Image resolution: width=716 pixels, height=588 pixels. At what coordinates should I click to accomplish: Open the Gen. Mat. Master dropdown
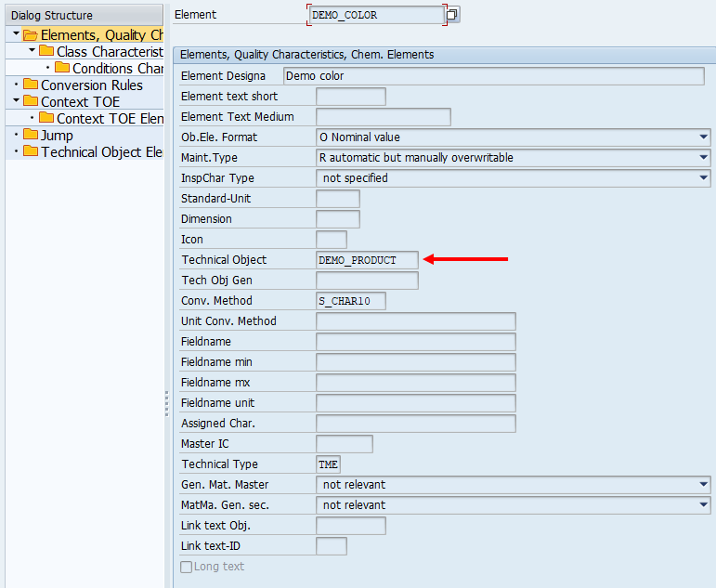pyautogui.click(x=704, y=485)
